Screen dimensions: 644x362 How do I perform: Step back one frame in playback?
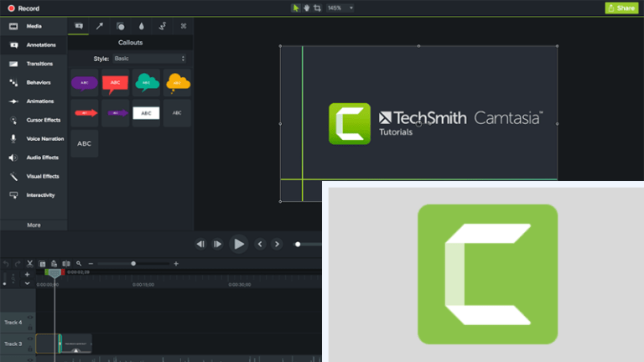click(200, 244)
